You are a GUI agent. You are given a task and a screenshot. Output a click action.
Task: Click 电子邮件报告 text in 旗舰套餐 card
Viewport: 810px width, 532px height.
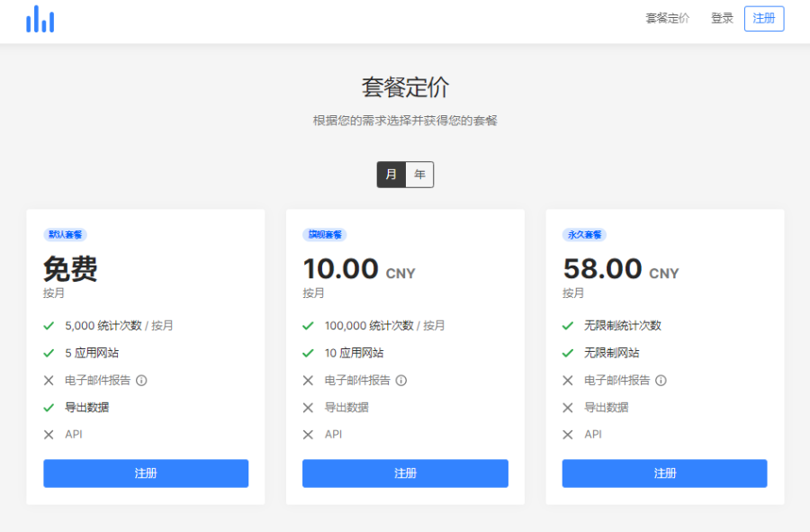pyautogui.click(x=357, y=380)
